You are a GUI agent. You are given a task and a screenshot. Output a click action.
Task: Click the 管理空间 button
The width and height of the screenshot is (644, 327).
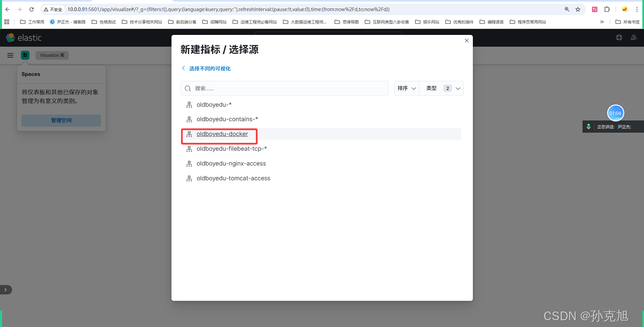point(61,120)
